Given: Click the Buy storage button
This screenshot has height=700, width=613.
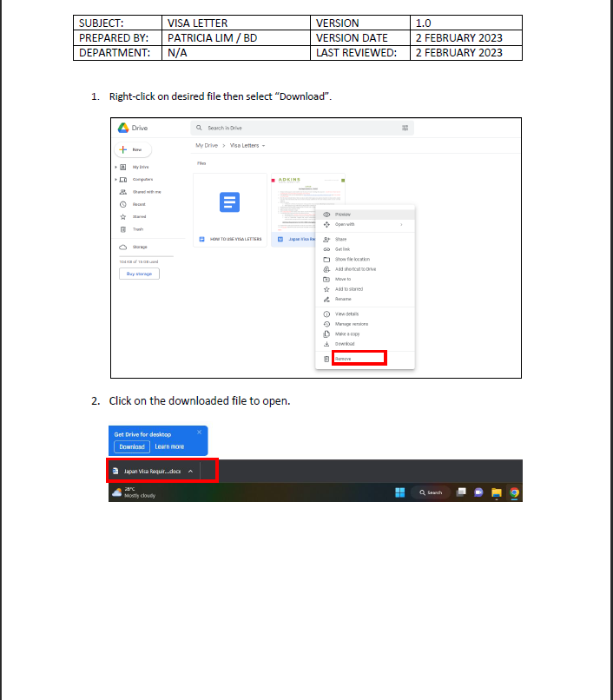Looking at the screenshot, I should pos(139,274).
